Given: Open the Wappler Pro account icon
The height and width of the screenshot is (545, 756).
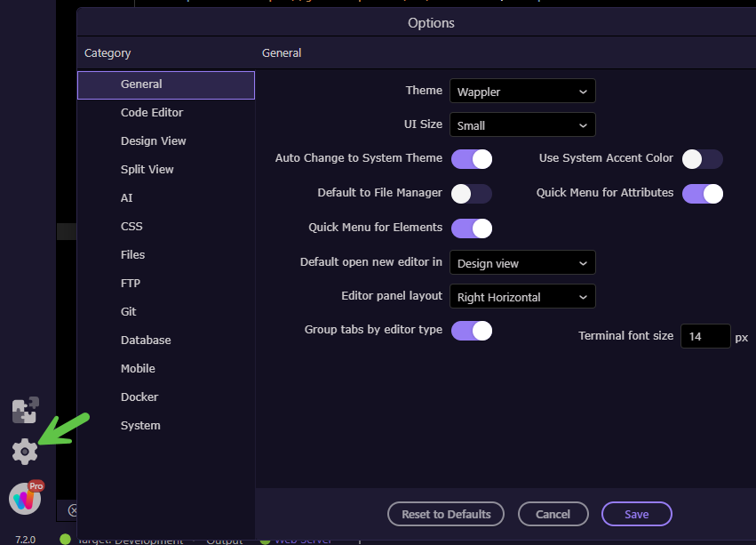Looking at the screenshot, I should pyautogui.click(x=25, y=498).
